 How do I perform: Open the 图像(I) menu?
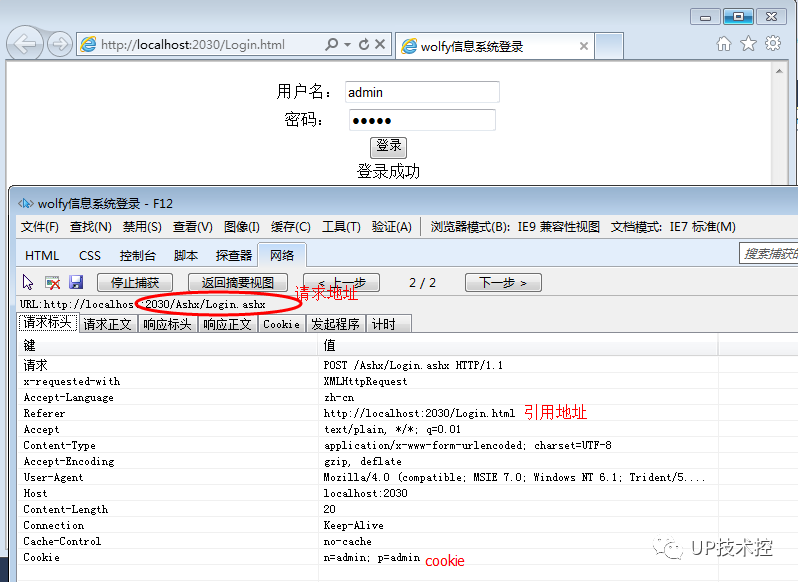point(242,227)
